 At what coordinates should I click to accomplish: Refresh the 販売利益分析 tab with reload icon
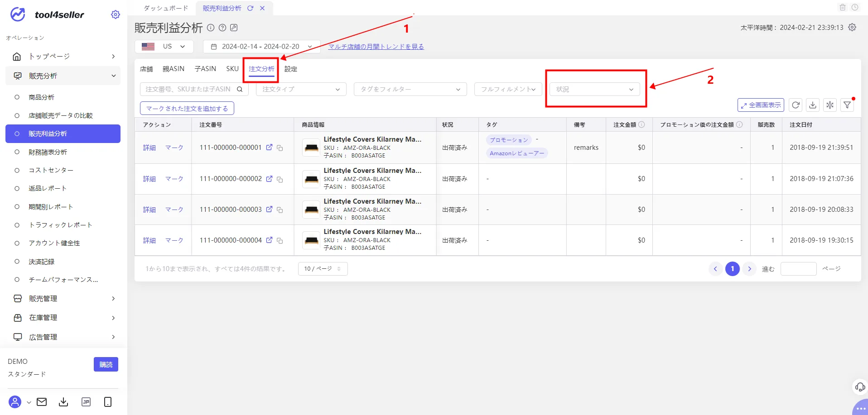pyautogui.click(x=250, y=8)
